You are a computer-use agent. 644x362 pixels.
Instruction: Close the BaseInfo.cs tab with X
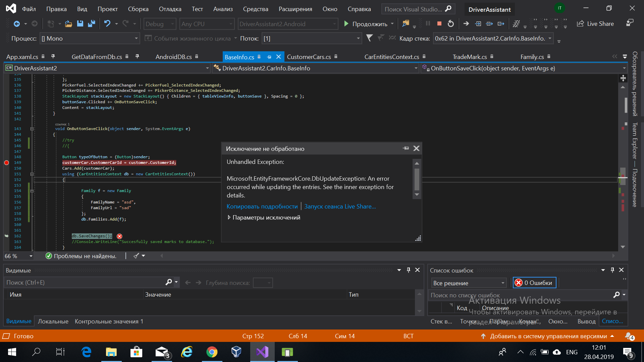pyautogui.click(x=278, y=57)
